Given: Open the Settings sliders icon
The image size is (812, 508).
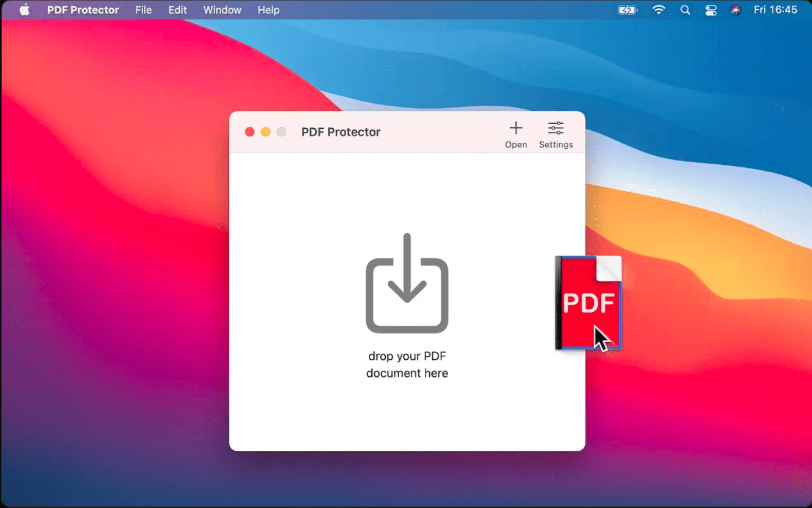Looking at the screenshot, I should [x=556, y=128].
